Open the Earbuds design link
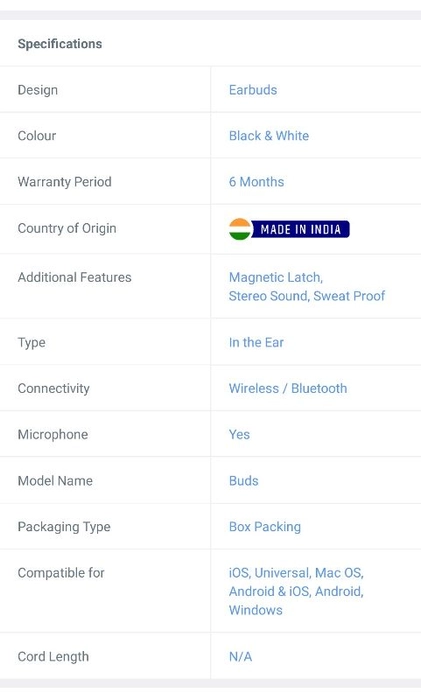Viewport: 421px width, 700px height. tap(253, 90)
